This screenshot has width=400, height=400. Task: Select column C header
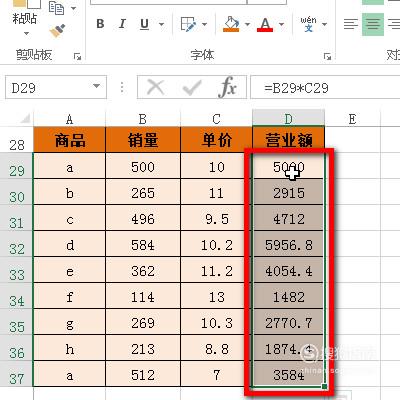[x=217, y=119]
